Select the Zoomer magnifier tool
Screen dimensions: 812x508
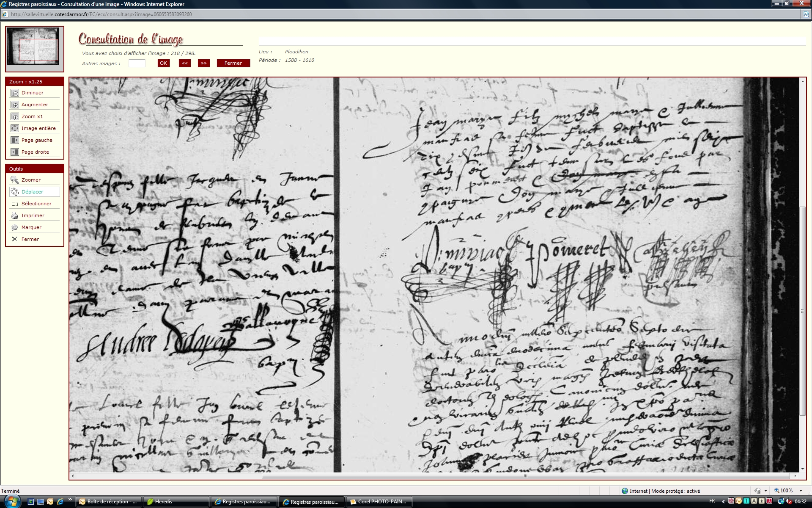(x=15, y=180)
